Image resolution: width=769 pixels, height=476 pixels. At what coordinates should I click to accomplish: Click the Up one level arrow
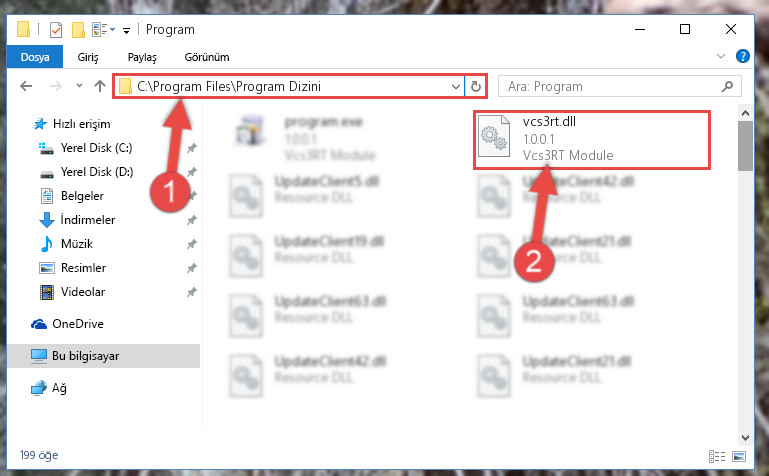(x=100, y=86)
